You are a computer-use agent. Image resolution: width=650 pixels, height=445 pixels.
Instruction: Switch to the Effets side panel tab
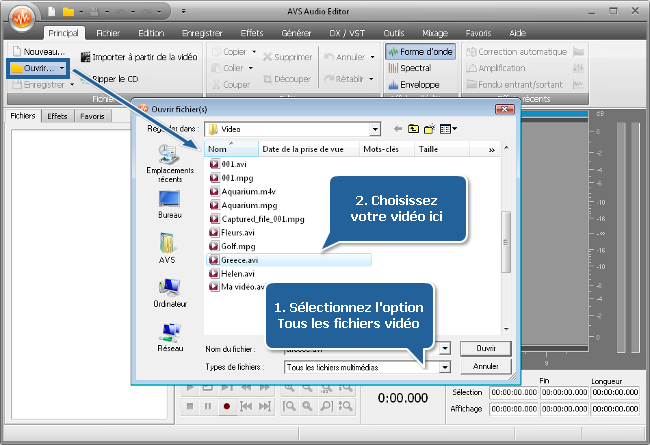point(57,116)
